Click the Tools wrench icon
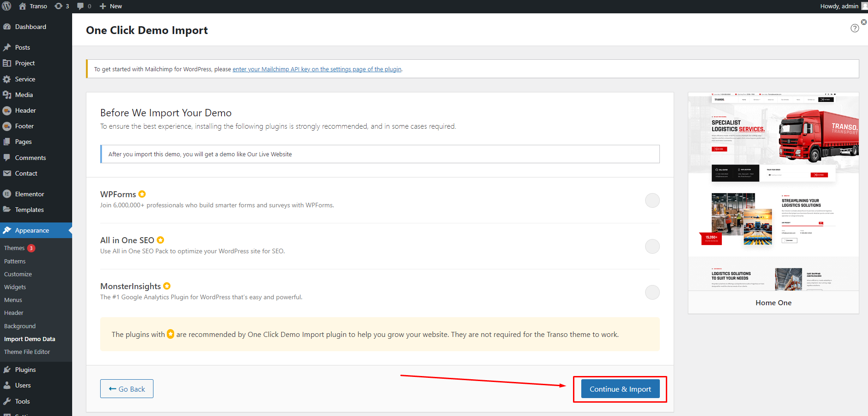This screenshot has height=416, width=868. 7,401
